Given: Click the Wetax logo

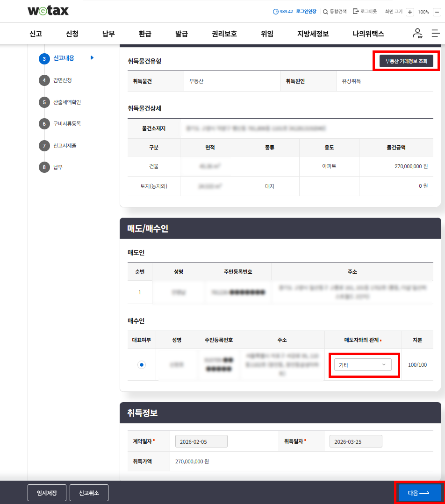Looking at the screenshot, I should [48, 11].
